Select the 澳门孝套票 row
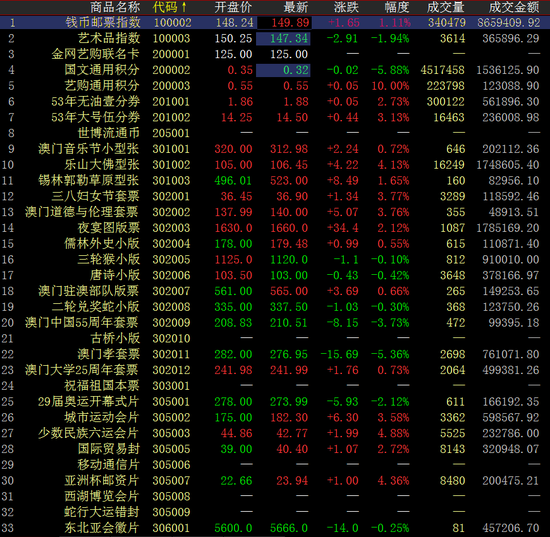The image size is (550, 537). pyautogui.click(x=275, y=354)
